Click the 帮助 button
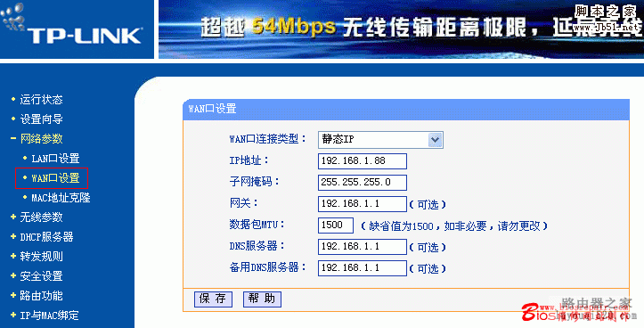The height and width of the screenshot is (328, 644). (262, 299)
